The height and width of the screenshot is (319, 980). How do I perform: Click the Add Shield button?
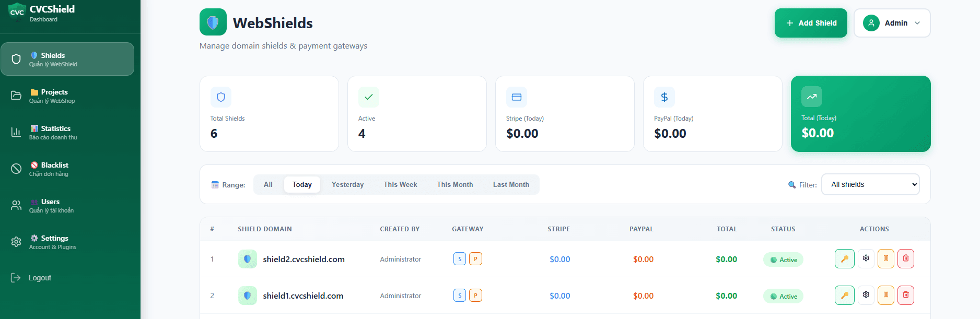(811, 23)
